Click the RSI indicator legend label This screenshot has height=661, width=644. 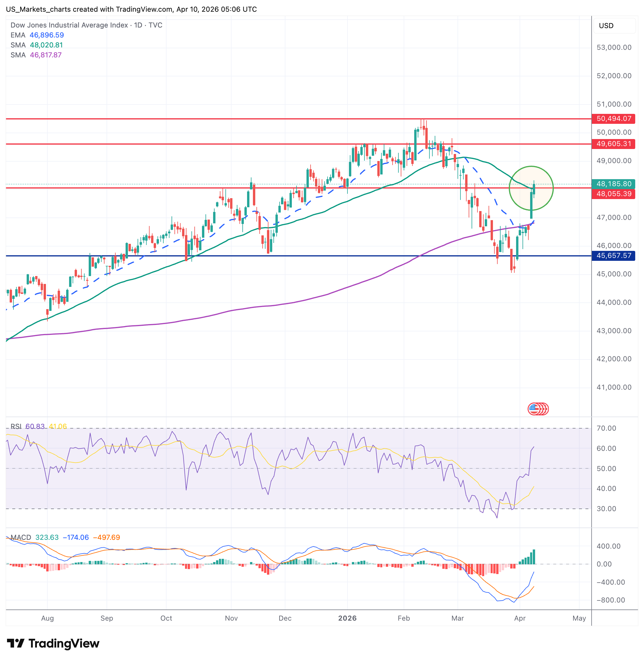click(x=16, y=426)
